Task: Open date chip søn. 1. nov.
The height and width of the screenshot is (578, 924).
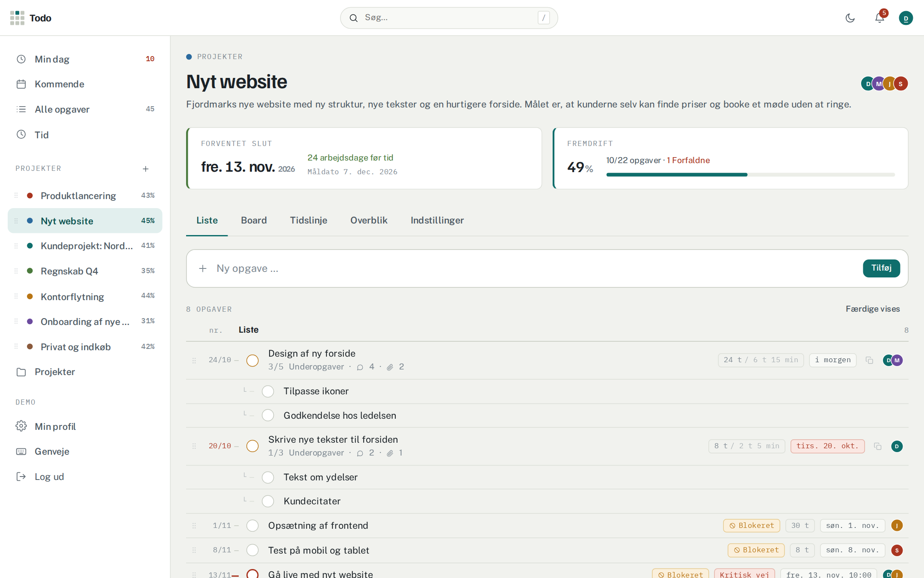Action: [x=852, y=525]
